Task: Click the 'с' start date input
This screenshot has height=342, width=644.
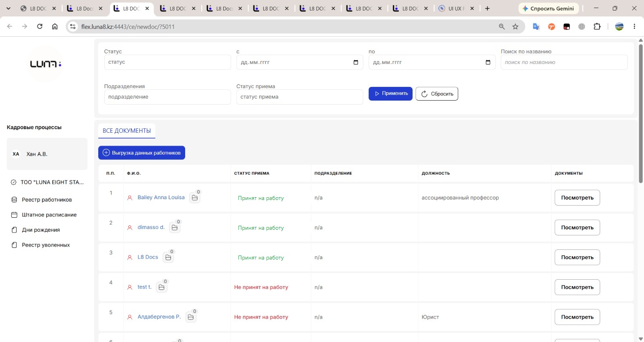Action: click(299, 62)
